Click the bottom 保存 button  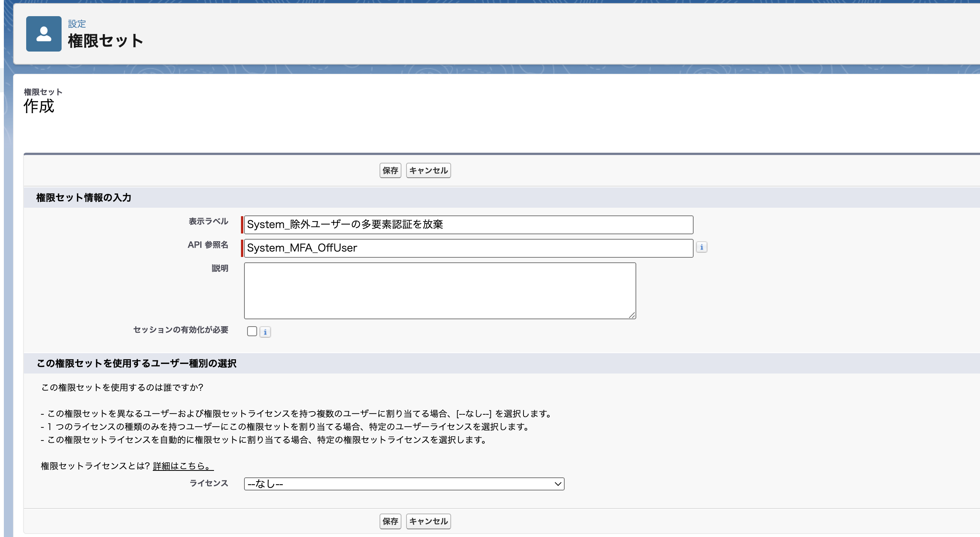390,521
